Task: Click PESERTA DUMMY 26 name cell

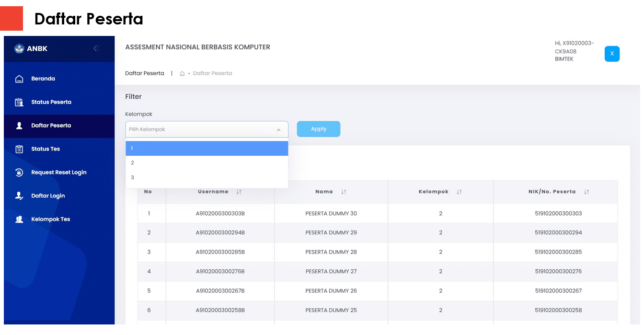Action: (x=331, y=291)
